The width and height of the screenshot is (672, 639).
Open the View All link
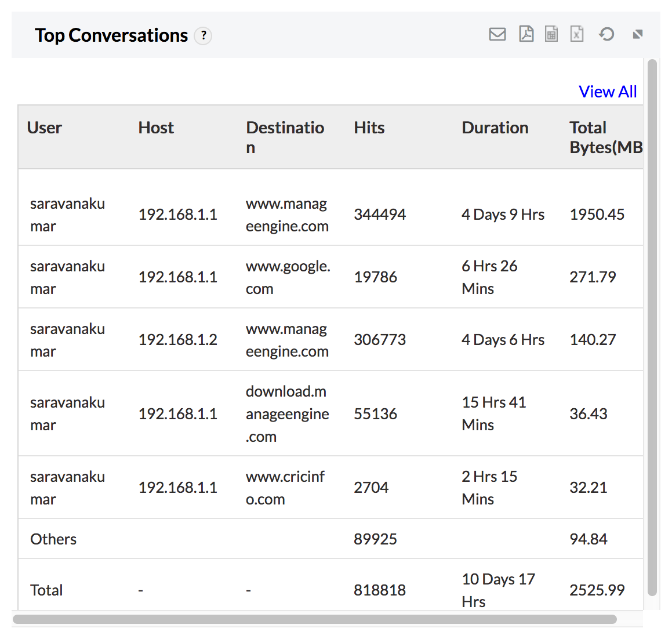607,92
